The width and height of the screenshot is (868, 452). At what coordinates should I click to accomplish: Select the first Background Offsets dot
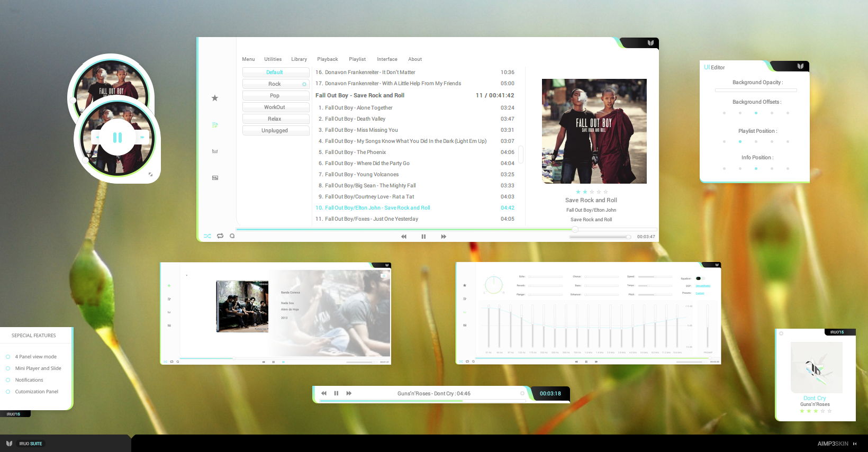point(724,113)
